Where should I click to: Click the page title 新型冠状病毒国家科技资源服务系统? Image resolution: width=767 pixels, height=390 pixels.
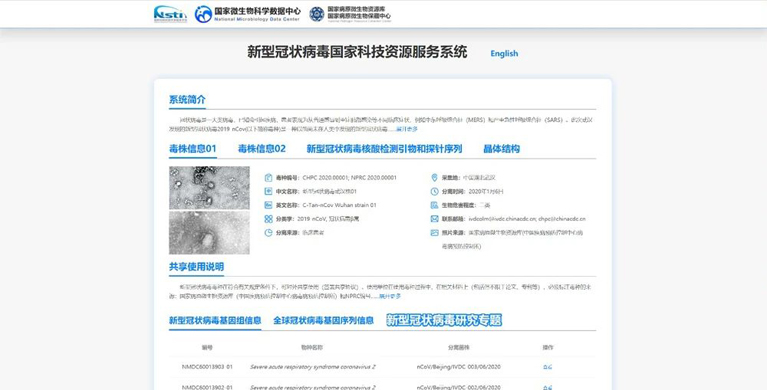click(357, 52)
